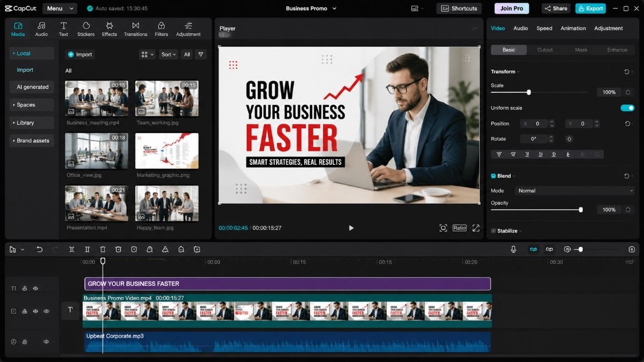644x362 pixels.
Task: Open the Business Promo project name dropdown
Action: (x=311, y=9)
